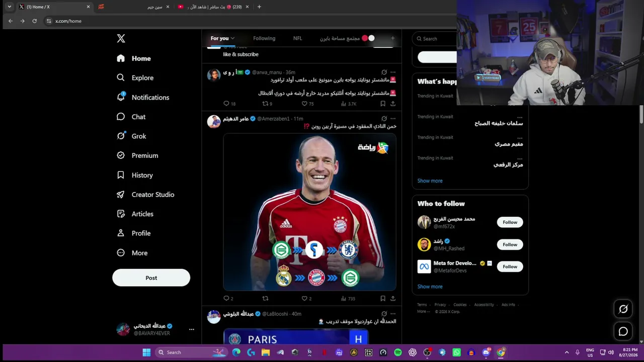Switch to the Following tab
Viewport: 644px width, 362px height.
coord(264,38)
